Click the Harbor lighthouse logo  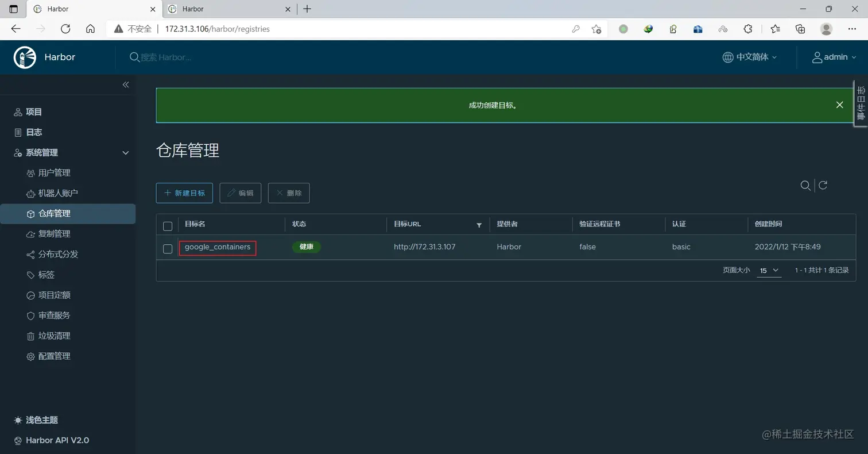pyautogui.click(x=25, y=57)
